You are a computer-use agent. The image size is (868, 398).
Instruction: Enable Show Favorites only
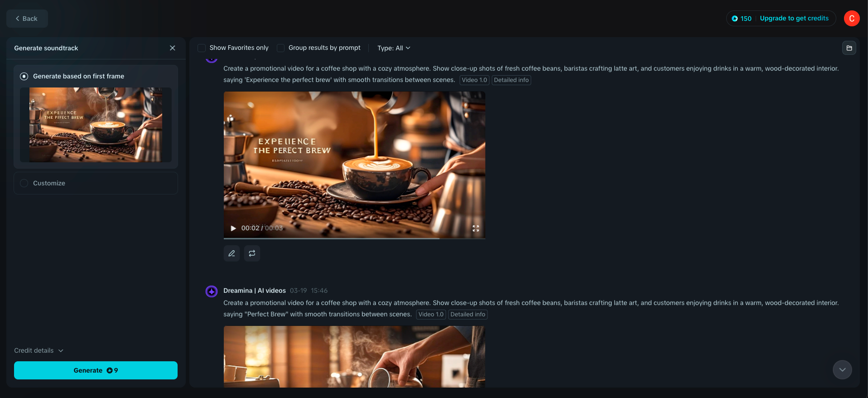[202, 48]
